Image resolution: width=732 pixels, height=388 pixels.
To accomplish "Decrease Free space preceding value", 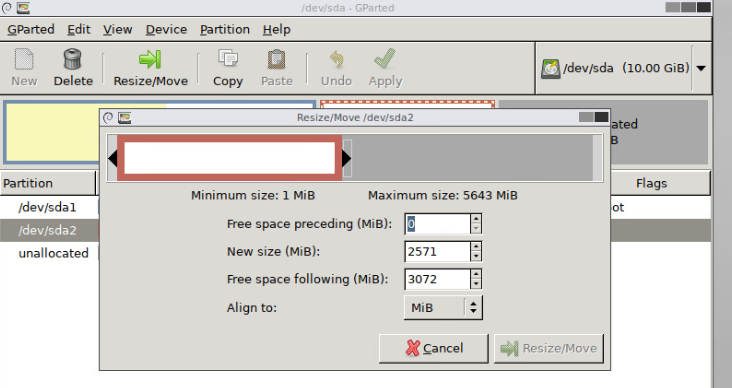I will (476, 229).
